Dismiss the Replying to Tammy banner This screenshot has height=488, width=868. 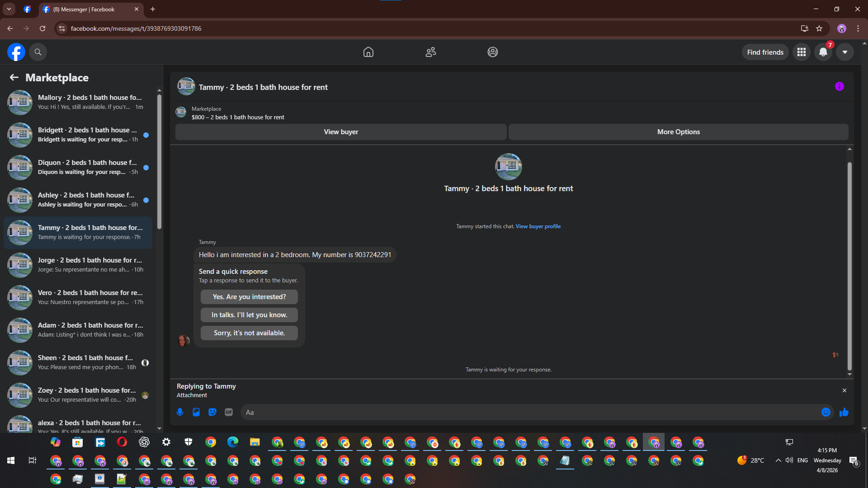pos(844,390)
